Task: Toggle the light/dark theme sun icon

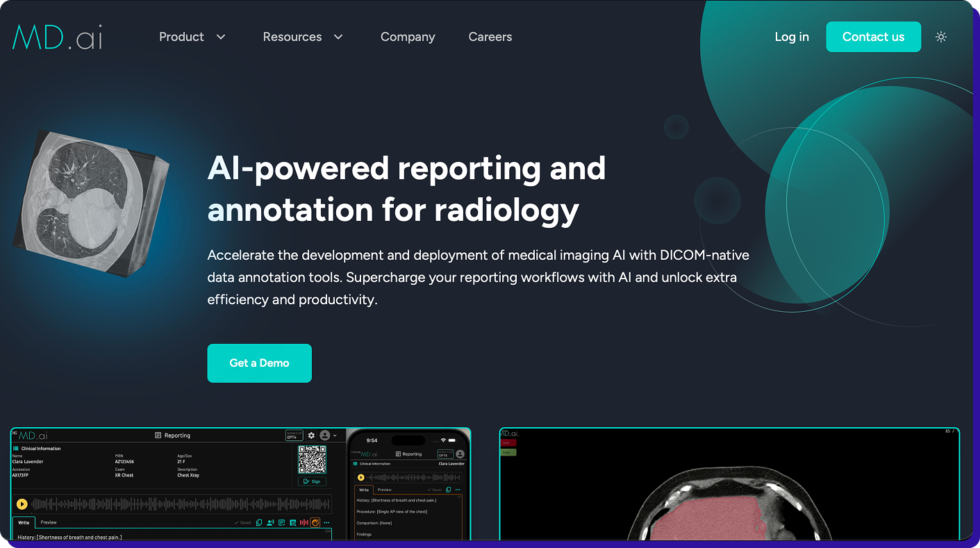Action: 941,37
